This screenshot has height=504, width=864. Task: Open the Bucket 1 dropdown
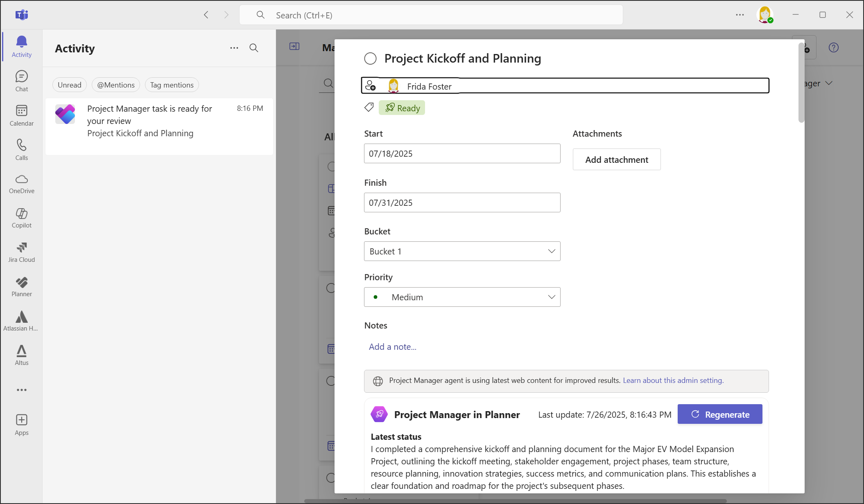click(462, 251)
